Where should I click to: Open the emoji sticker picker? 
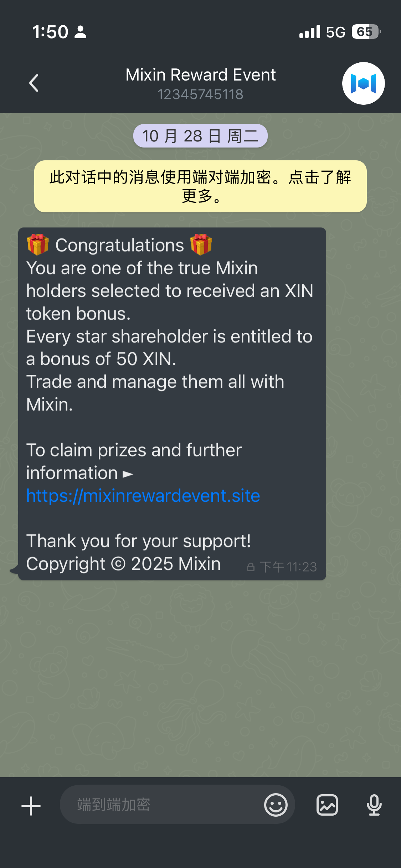(276, 805)
